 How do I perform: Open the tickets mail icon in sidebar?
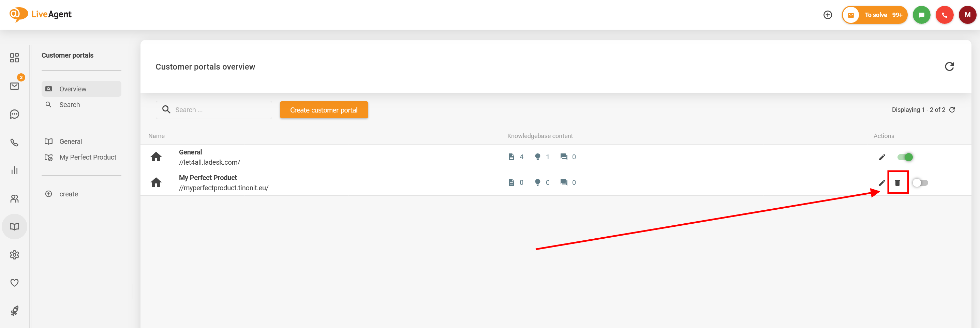pyautogui.click(x=14, y=86)
